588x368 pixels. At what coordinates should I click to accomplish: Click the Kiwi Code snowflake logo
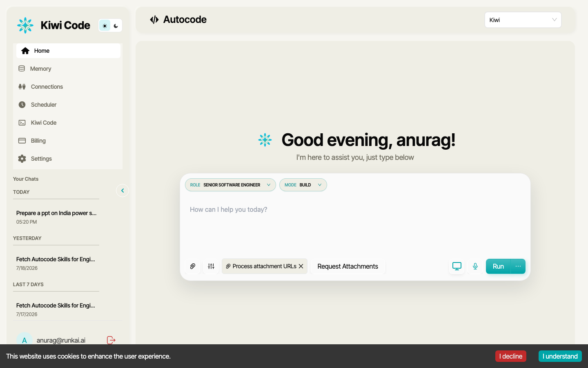click(25, 25)
